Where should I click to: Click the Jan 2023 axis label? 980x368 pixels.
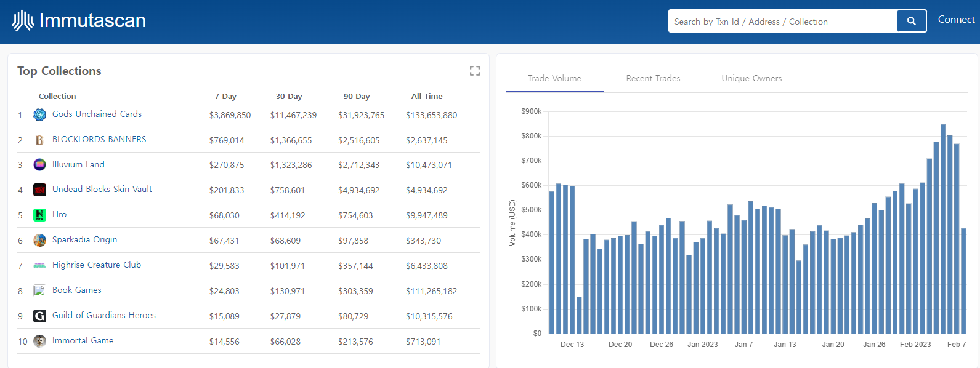(x=703, y=345)
